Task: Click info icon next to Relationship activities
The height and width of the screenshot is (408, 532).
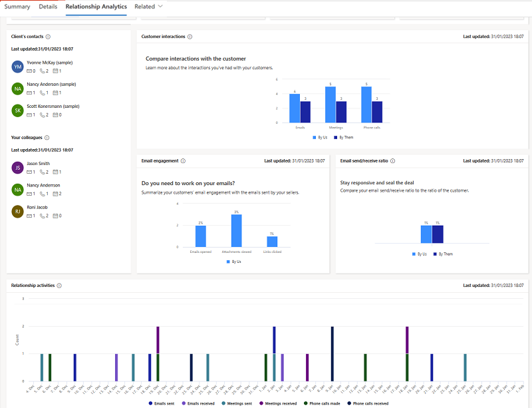Action: (x=59, y=286)
